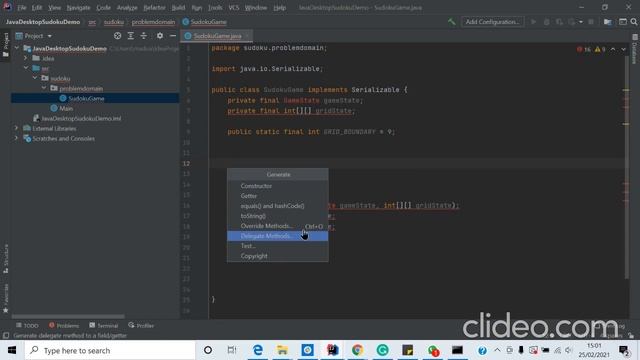Choose Override Methods... in Generate popup
Viewport: 640px width, 360px height.
tap(278, 226)
